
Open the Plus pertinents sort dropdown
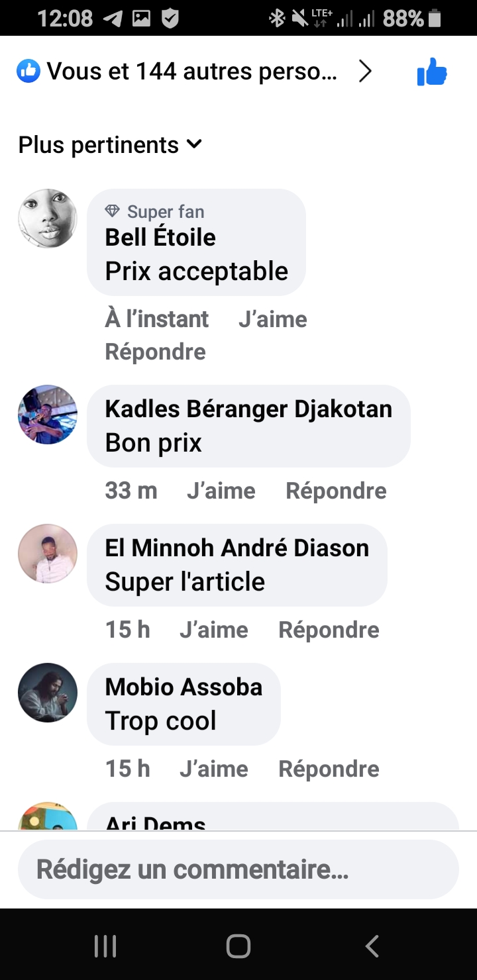point(110,145)
